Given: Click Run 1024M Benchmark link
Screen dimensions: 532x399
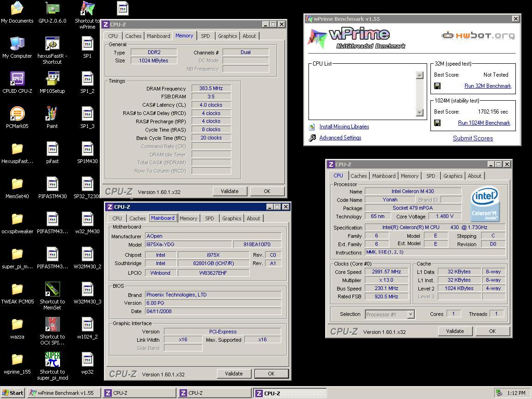Looking at the screenshot, I should [484, 123].
